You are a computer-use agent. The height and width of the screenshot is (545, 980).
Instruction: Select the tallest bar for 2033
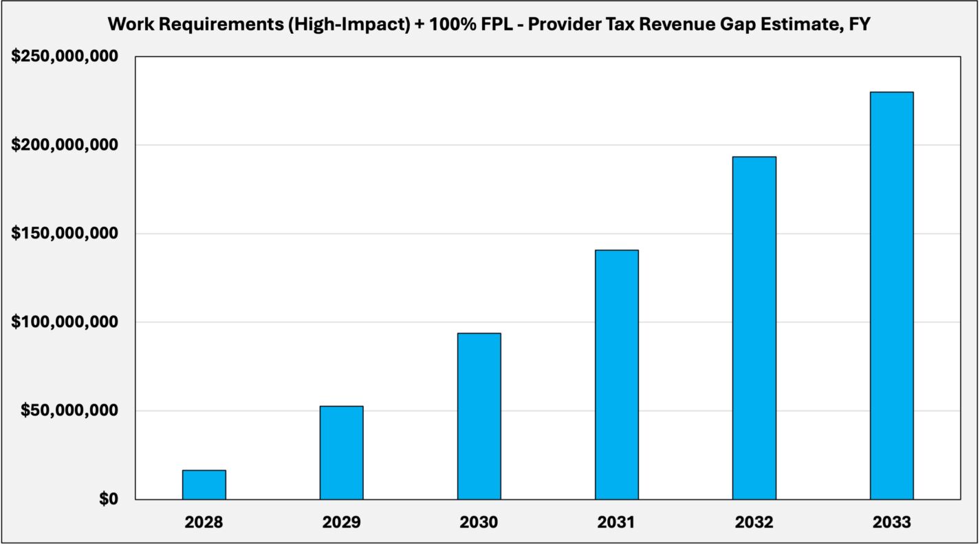pos(891,296)
